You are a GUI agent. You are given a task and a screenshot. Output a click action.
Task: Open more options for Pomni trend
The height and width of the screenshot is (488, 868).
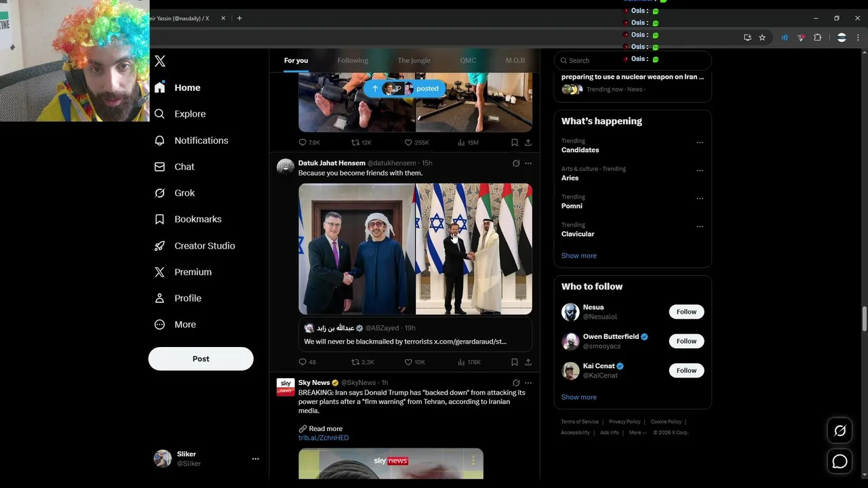(x=700, y=199)
